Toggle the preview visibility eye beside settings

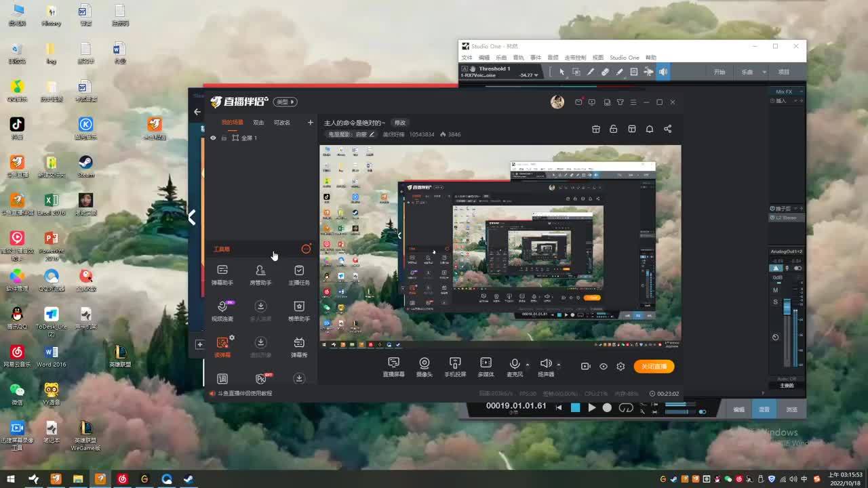pos(604,367)
